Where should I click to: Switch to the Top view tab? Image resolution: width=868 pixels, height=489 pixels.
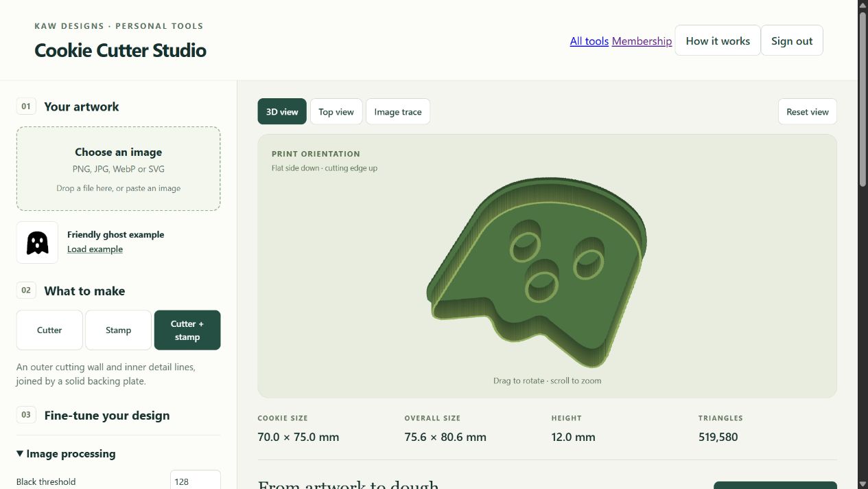336,112
